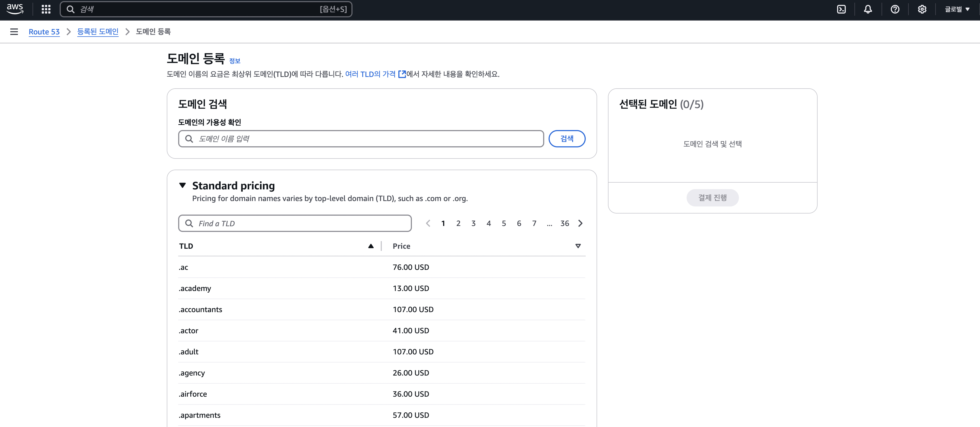Click the 13.00 USD price cell
This screenshot has width=980, height=427.
411,289
